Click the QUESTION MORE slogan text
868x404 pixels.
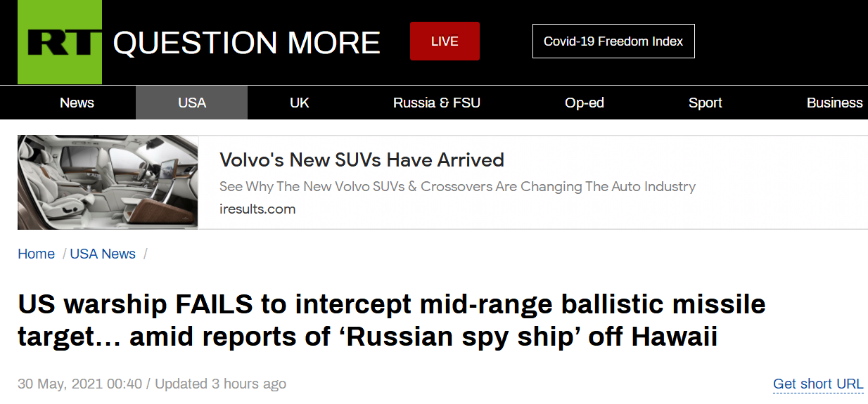coord(246,44)
